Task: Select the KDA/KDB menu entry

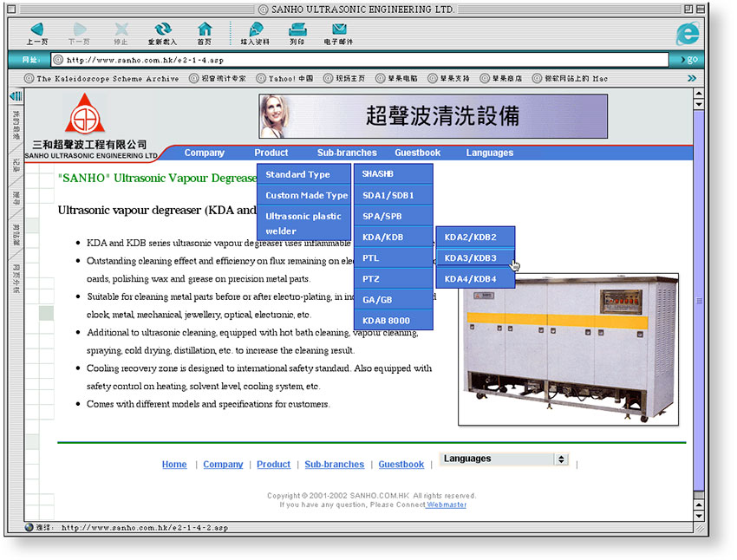Action: (394, 237)
